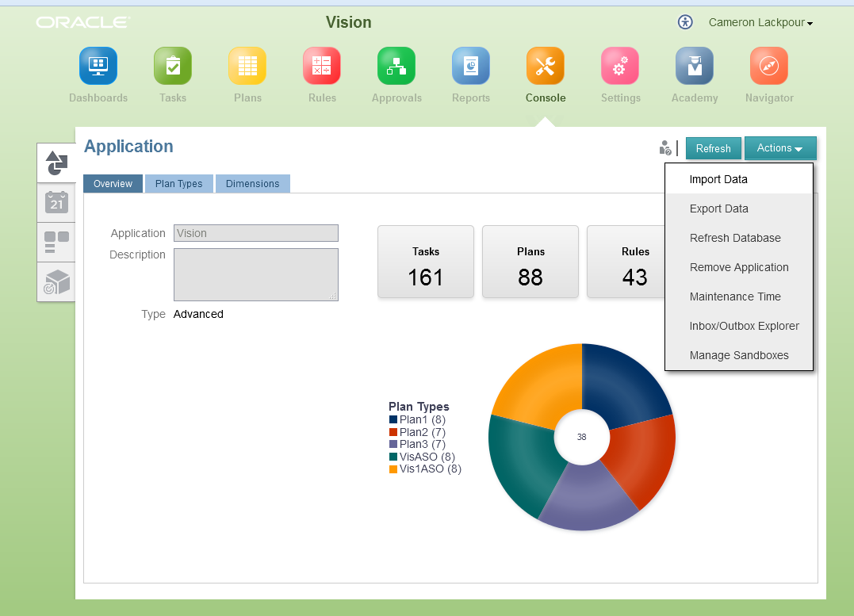This screenshot has height=616, width=854.
Task: Select the Application shapes sidebar icon
Action: (56, 163)
